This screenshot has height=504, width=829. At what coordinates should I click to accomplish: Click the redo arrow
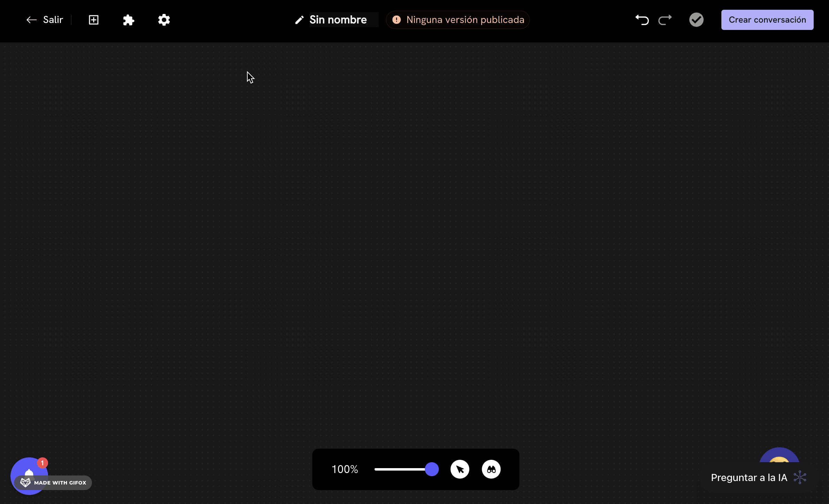[x=665, y=20]
